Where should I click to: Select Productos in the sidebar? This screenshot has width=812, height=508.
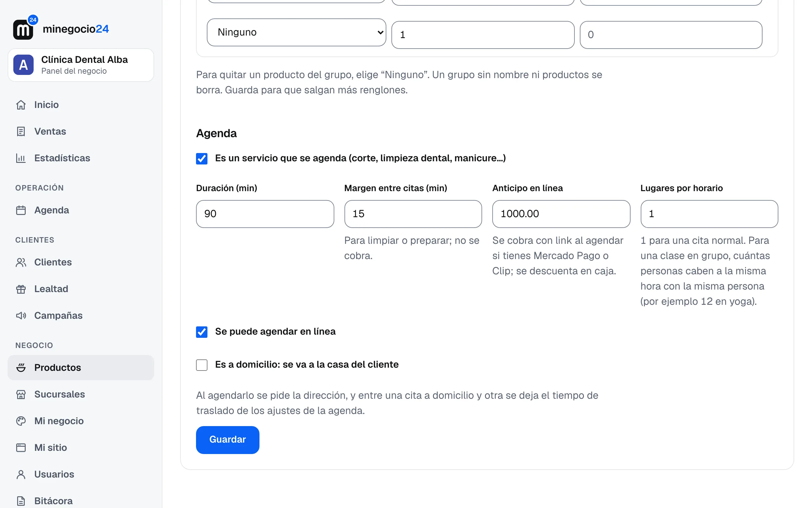click(81, 368)
